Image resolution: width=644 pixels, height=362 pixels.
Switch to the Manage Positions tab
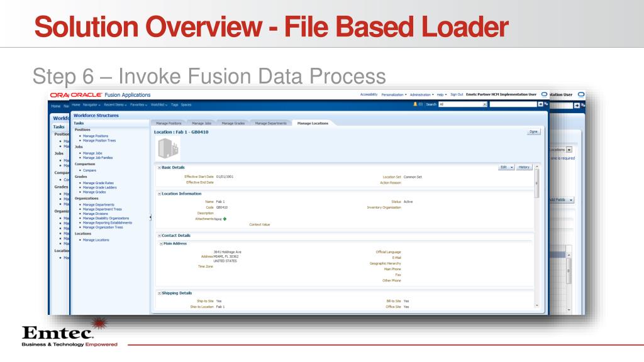pyautogui.click(x=169, y=123)
